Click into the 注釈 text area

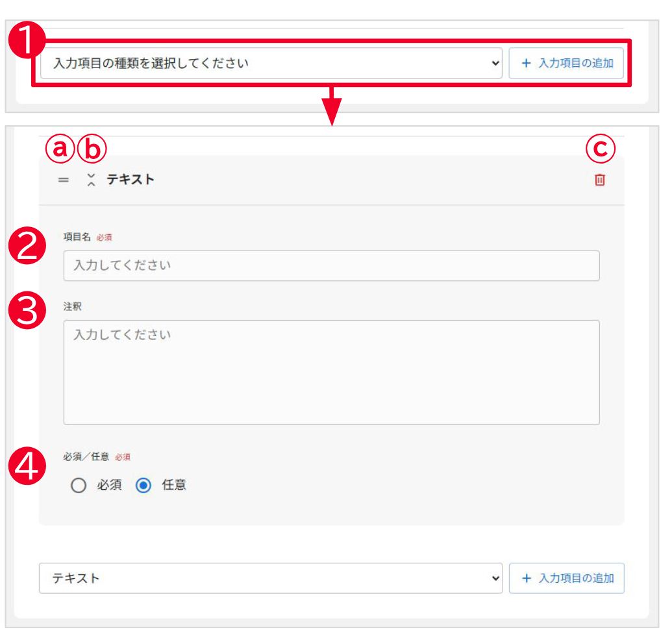pyautogui.click(x=331, y=372)
